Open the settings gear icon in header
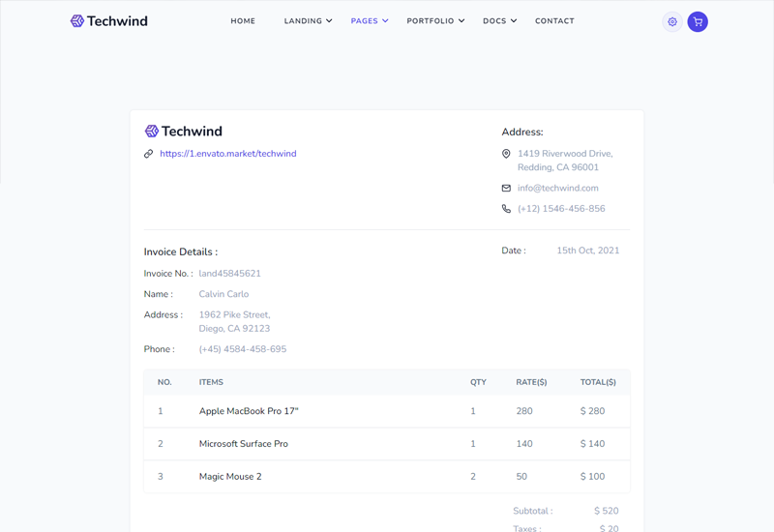The width and height of the screenshot is (774, 532). click(x=671, y=21)
